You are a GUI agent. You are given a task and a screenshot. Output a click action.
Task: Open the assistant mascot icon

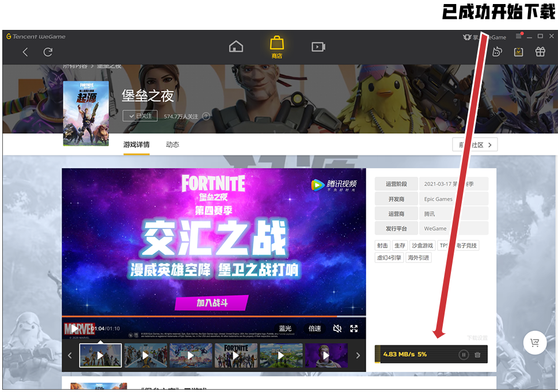click(x=497, y=52)
